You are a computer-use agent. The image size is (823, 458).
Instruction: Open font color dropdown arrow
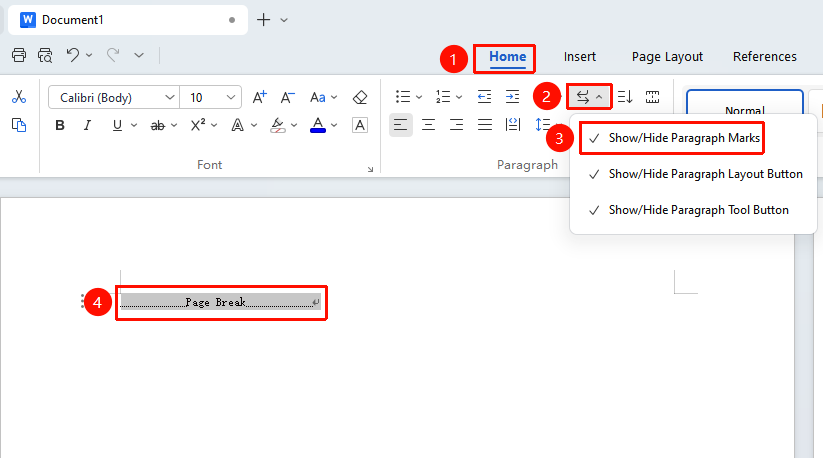pos(334,125)
